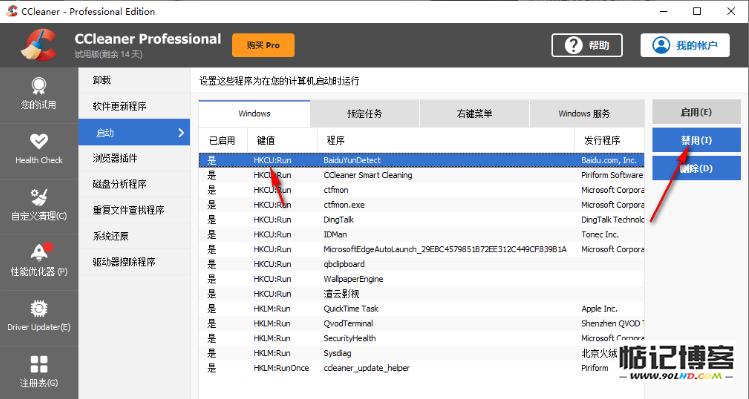749x399 pixels.
Task: Select 浏览器插件 browser plugins
Action: coord(134,158)
